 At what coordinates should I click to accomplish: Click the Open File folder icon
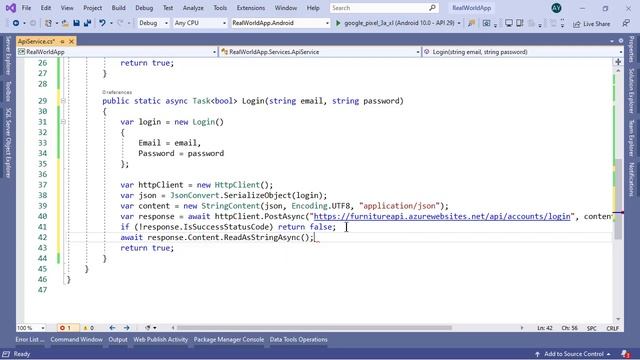click(x=65, y=23)
